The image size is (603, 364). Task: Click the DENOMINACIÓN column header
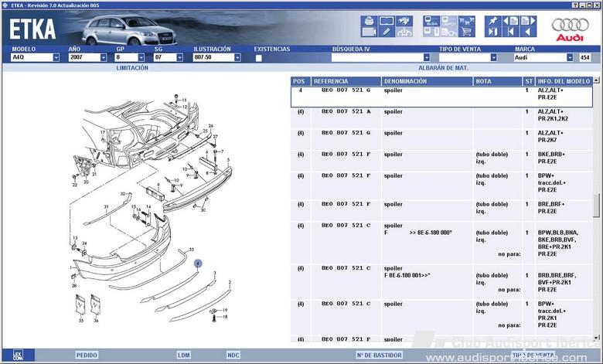tap(428, 81)
